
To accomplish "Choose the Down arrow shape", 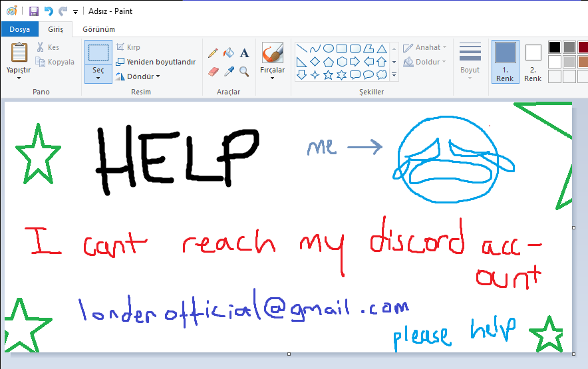I will (301, 74).
